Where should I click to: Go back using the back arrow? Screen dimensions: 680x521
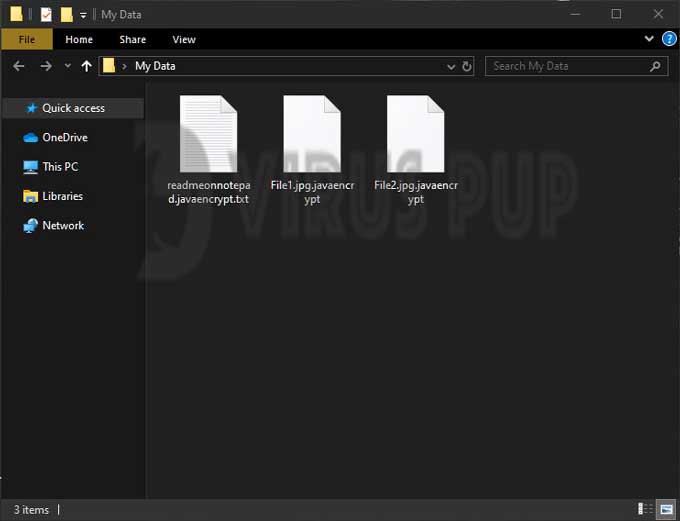tap(19, 66)
